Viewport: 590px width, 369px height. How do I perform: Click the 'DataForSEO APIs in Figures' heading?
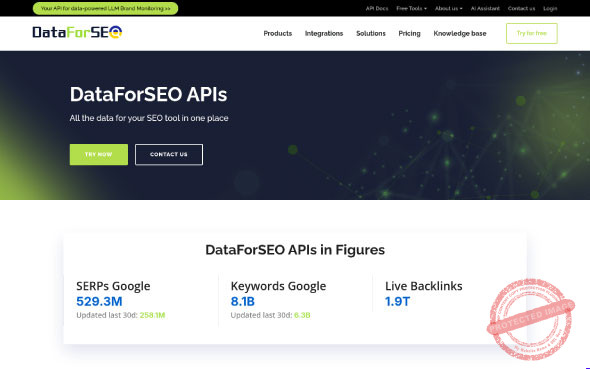(295, 250)
